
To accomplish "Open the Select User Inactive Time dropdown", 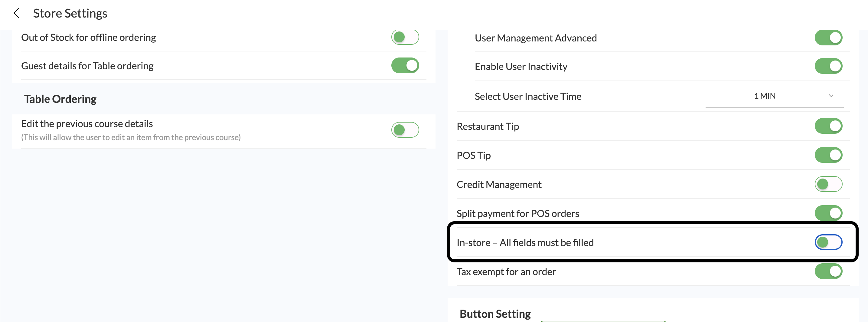I will [x=774, y=96].
